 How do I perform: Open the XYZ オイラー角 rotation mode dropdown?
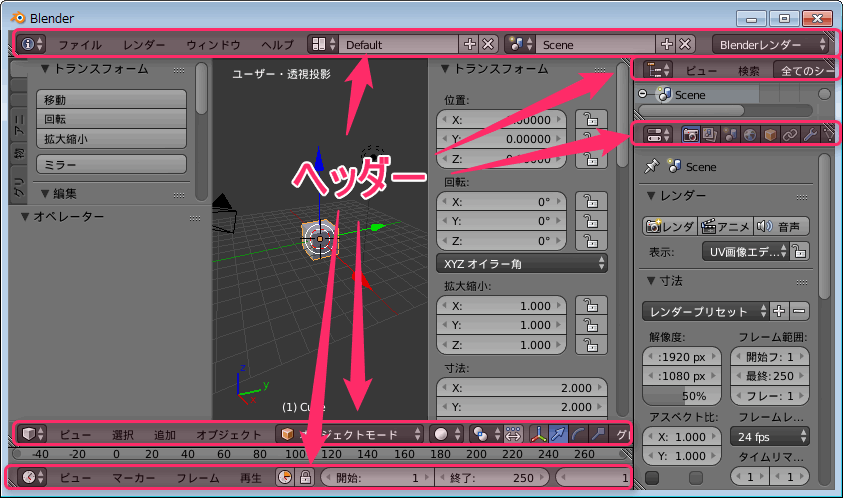pos(522,264)
